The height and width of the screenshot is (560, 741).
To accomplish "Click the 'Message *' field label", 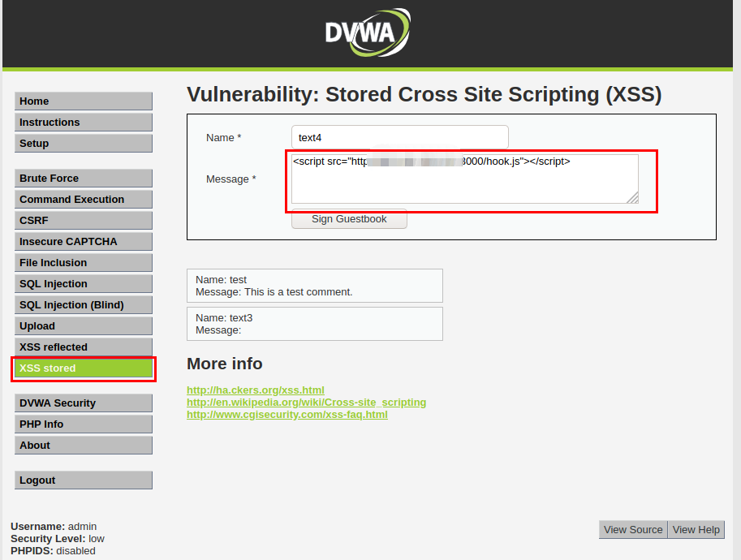I will click(231, 179).
